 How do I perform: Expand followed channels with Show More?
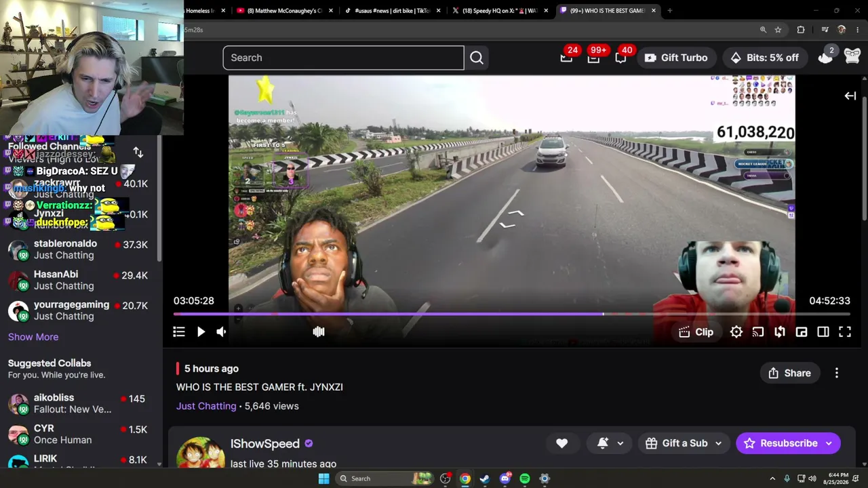[x=33, y=337]
